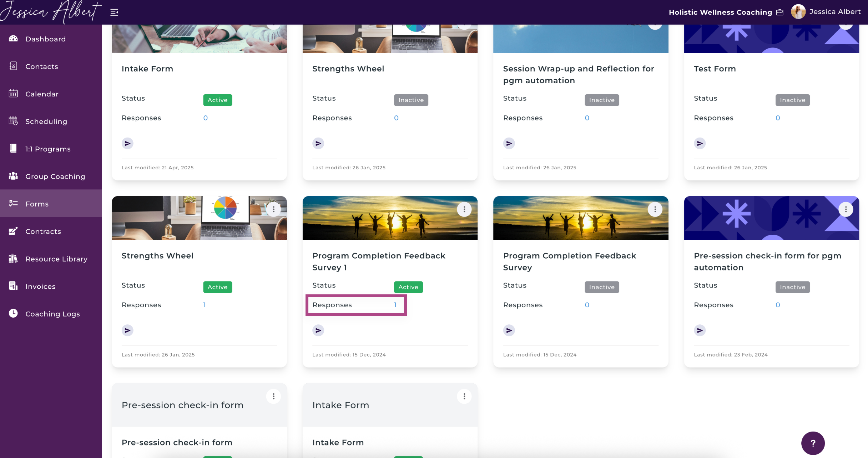This screenshot has width=868, height=458.
Task: Click 'Last modified: 23 Feb, 2024' text
Action: pos(731,355)
